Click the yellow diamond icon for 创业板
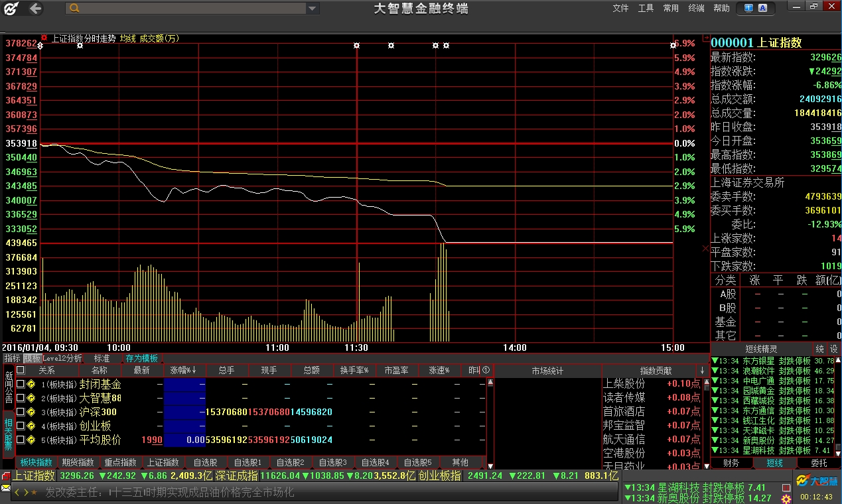The height and width of the screenshot is (504, 842). click(x=31, y=426)
